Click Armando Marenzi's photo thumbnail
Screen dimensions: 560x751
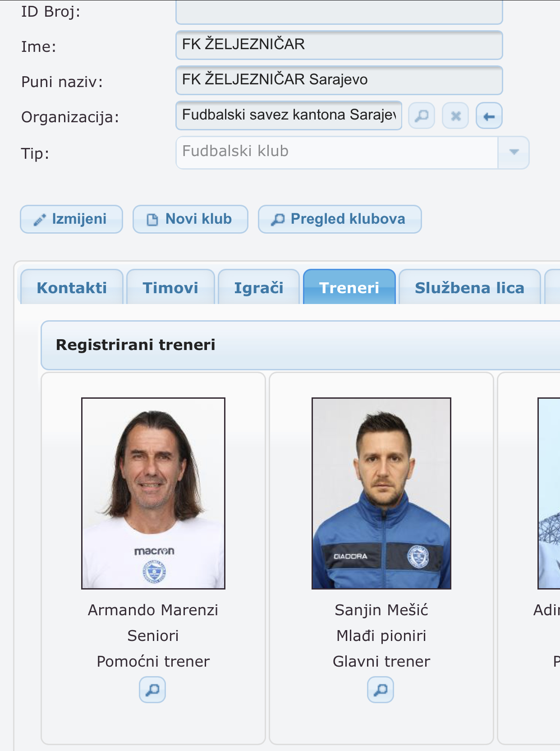(x=153, y=493)
